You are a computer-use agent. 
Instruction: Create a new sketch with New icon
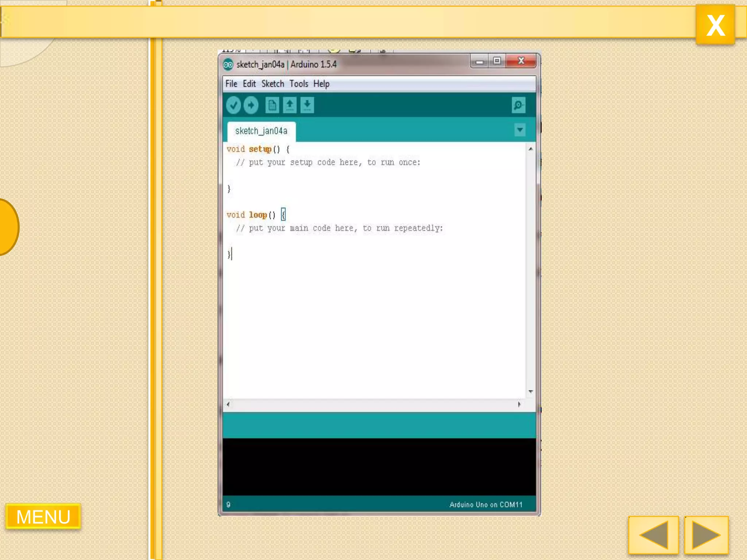pos(272,105)
